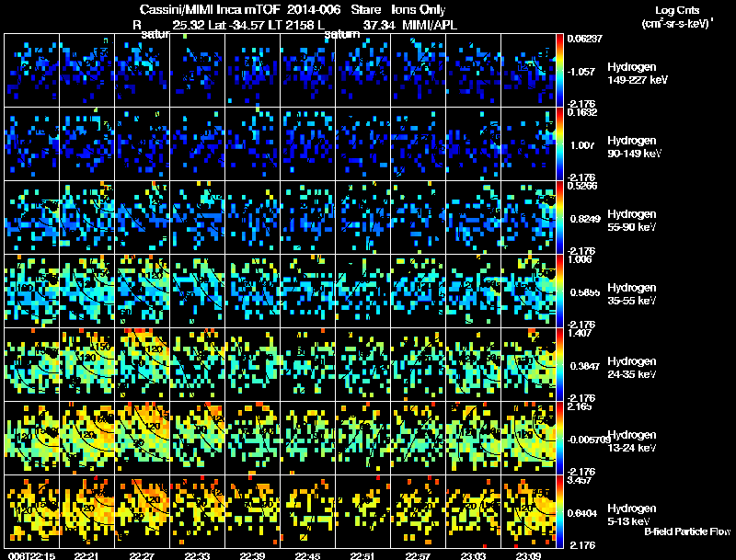The width and height of the screenshot is (736, 560).
Task: Click the Hydrogen 5-13 keV color bar
Action: tap(559, 511)
